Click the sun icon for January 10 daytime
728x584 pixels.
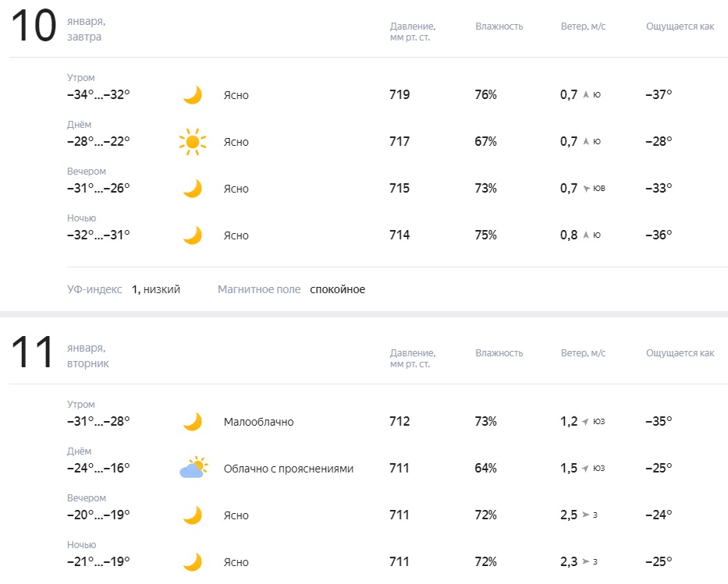(192, 142)
